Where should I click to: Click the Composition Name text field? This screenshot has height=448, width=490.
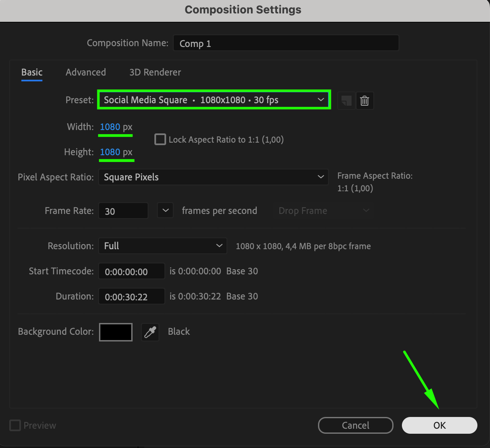(286, 43)
